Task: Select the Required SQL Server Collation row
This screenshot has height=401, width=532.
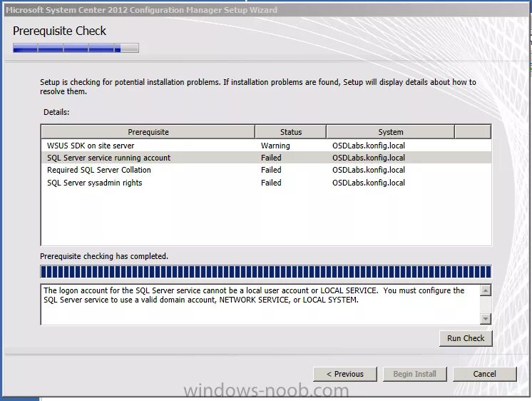Action: pyautogui.click(x=266, y=170)
